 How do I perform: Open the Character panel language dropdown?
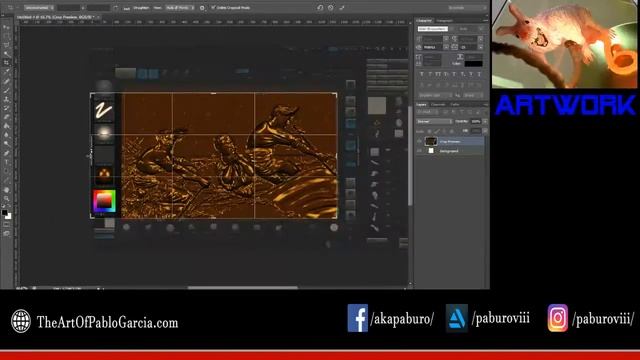click(435, 95)
